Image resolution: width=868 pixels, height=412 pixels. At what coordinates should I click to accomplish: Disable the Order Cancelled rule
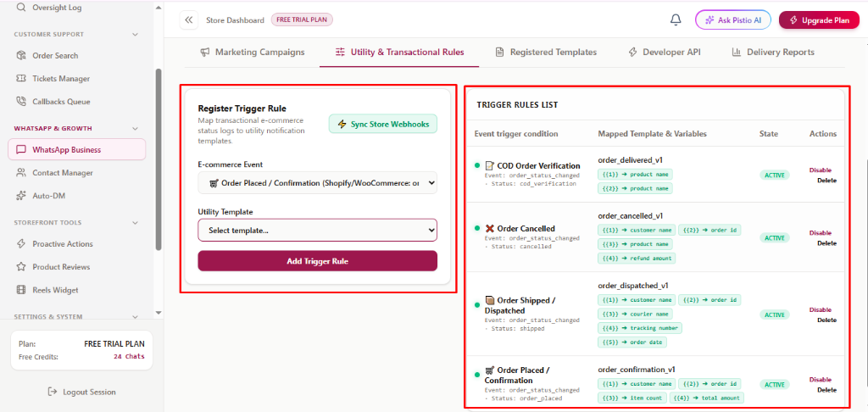tap(821, 232)
